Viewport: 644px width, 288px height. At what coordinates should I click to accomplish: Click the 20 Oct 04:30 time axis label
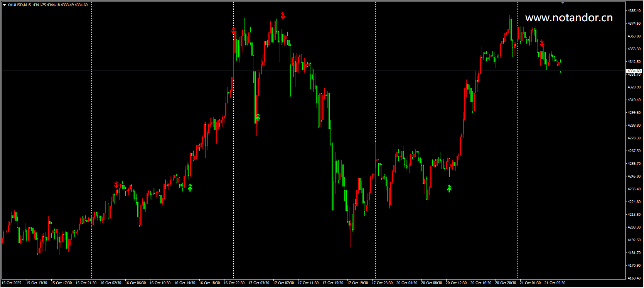[x=407, y=283]
